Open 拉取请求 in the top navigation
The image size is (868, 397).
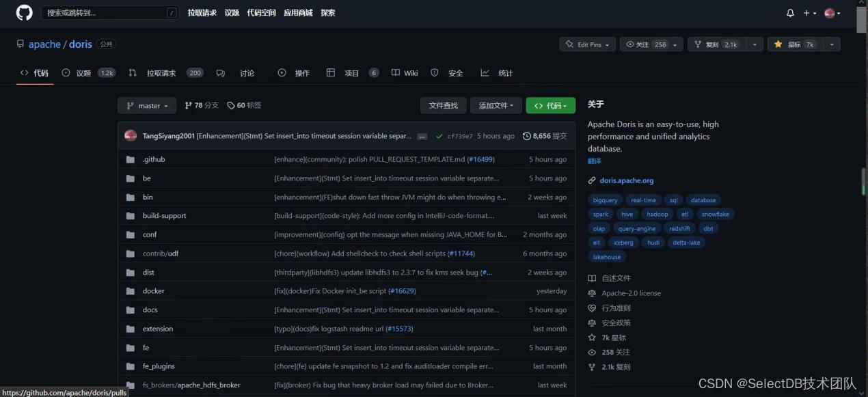pos(203,12)
